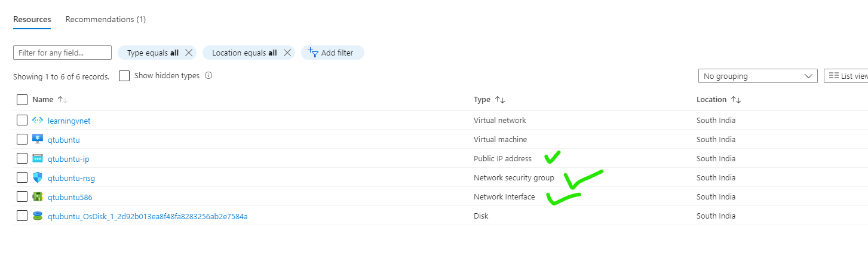Click the qtubuntu virtual machine icon

pos(38,140)
